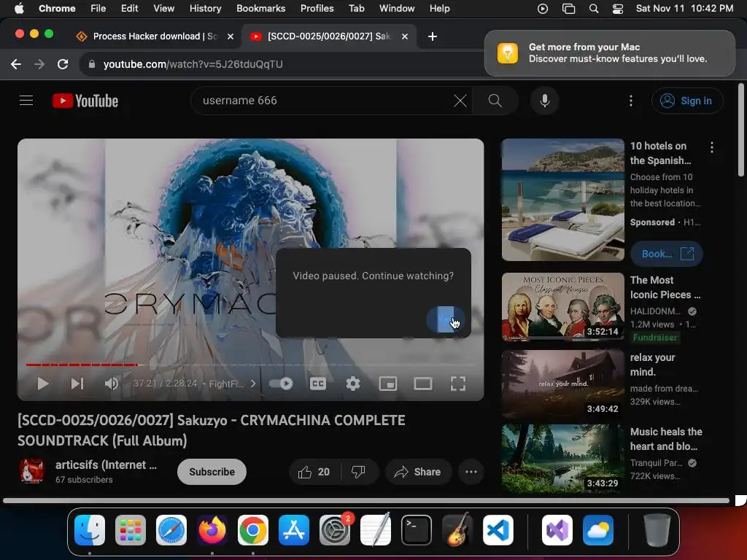Launch Firefox from the Dock
Viewport: 747px width, 560px height.
[212, 530]
